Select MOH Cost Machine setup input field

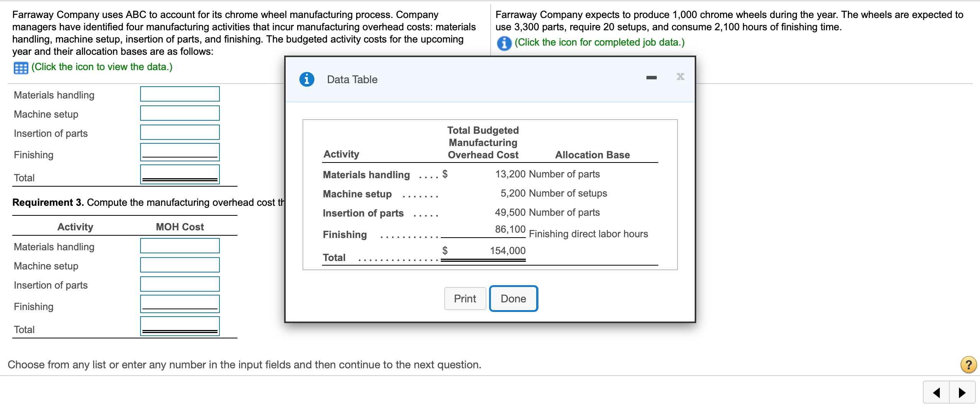(x=180, y=265)
